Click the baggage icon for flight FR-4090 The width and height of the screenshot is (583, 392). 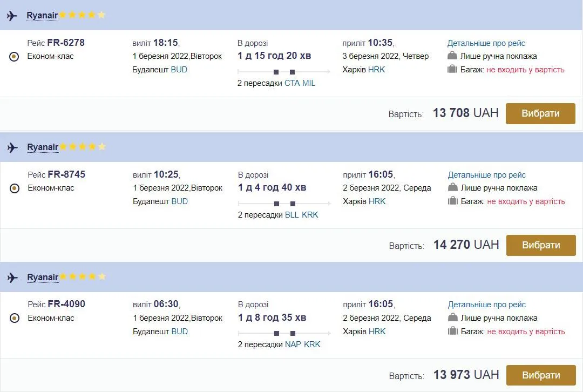coord(452,330)
